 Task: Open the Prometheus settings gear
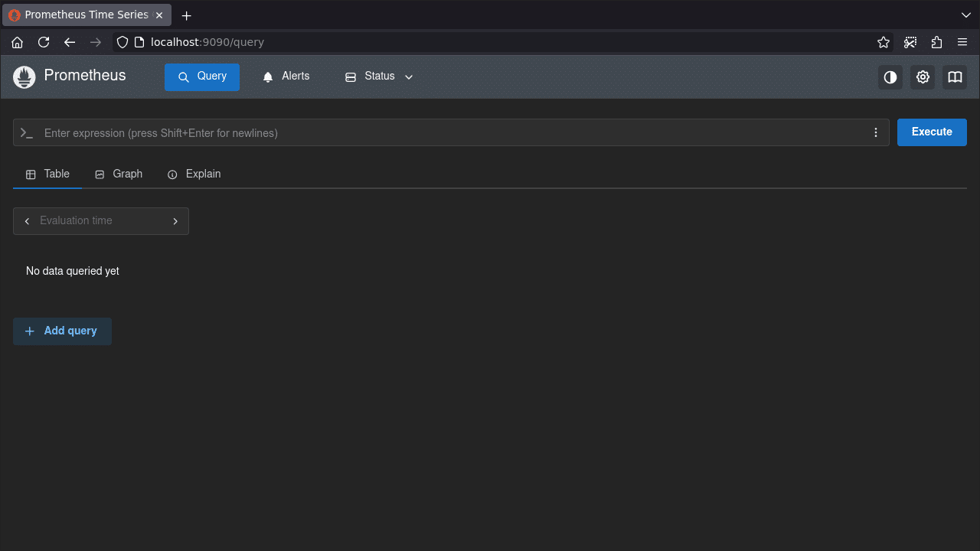pos(922,77)
